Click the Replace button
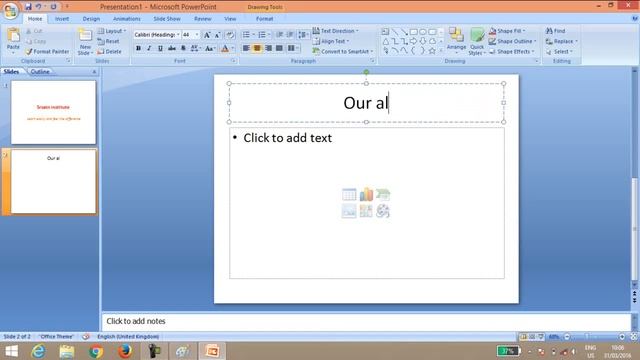This screenshot has width=640, height=360. [562, 41]
